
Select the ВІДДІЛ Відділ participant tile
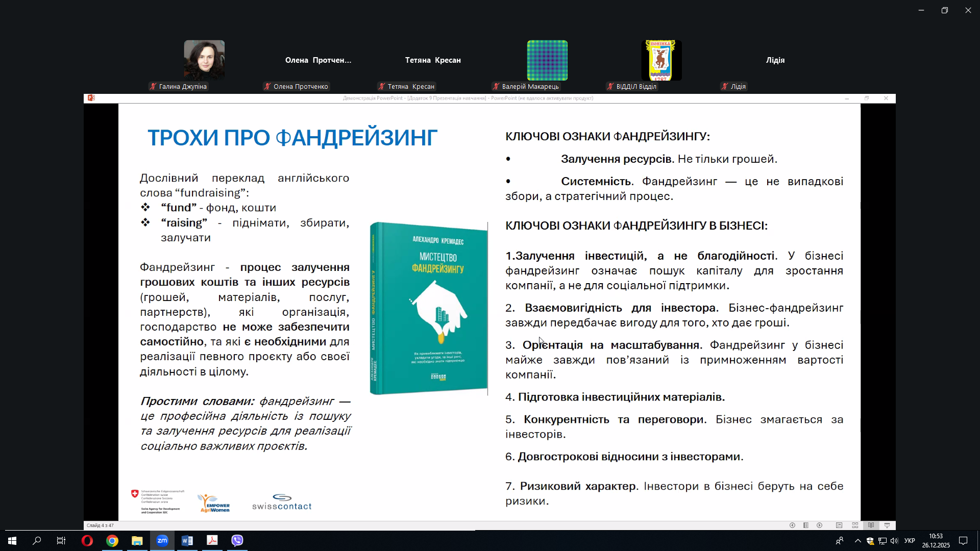click(661, 60)
